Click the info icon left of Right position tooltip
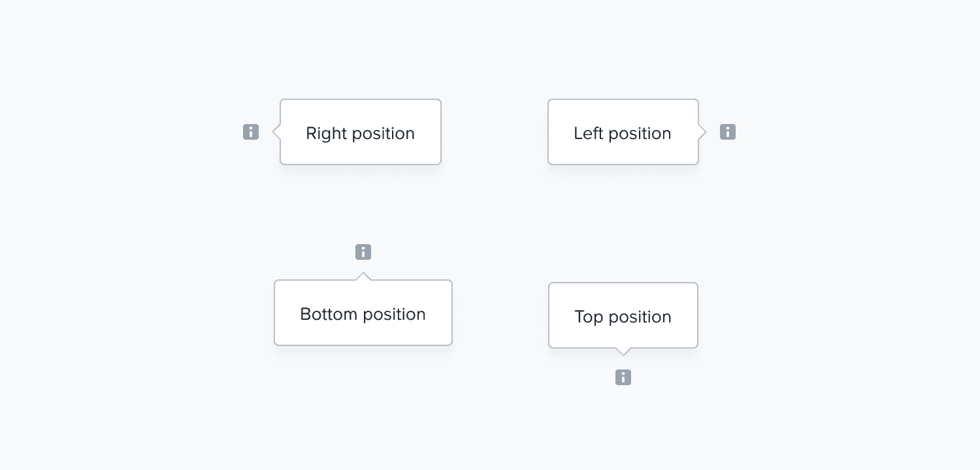This screenshot has width=980, height=470. point(251,132)
